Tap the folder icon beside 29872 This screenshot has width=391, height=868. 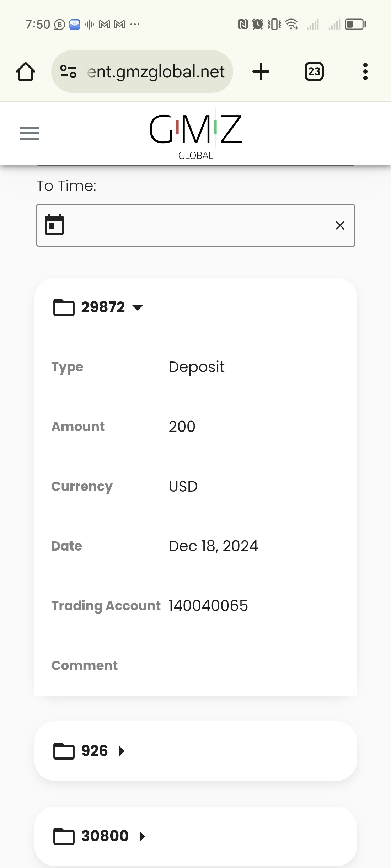[64, 307]
